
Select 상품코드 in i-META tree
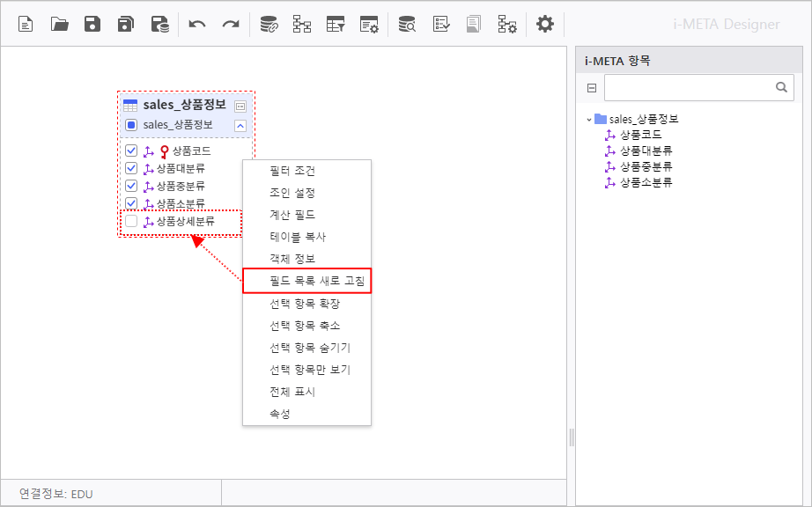click(x=641, y=135)
